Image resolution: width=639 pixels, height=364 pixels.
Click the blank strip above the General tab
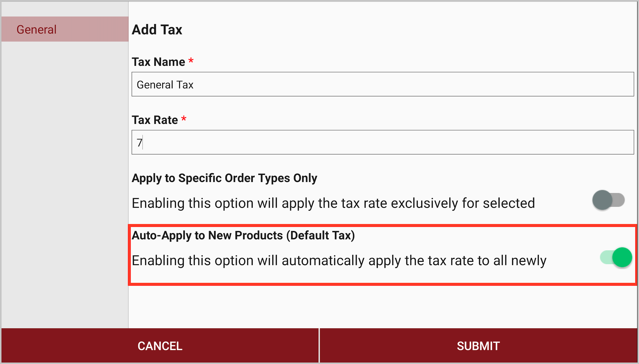click(65, 9)
